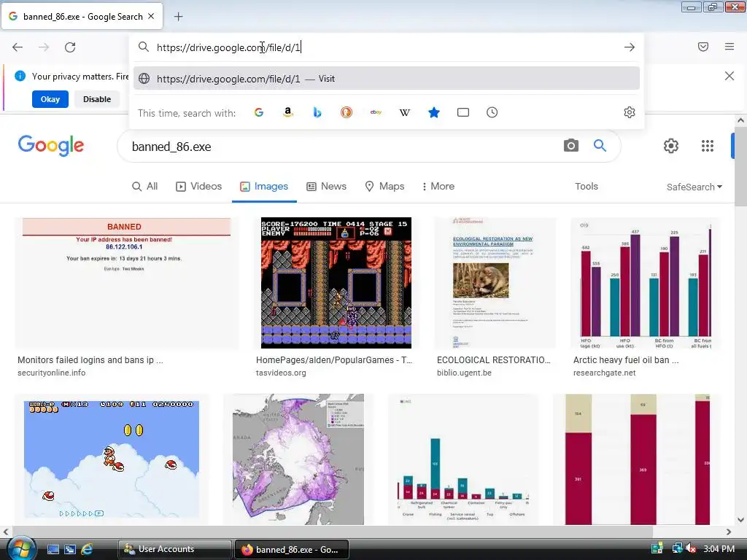
Task: Click "Monitors failed logins and bans ip" caption
Action: pyautogui.click(x=90, y=360)
